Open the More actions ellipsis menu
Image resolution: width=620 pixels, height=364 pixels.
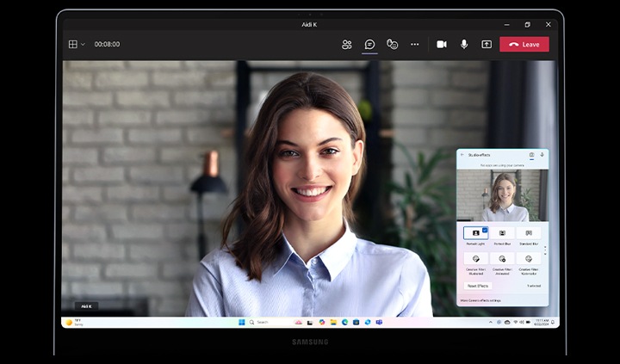pos(414,44)
